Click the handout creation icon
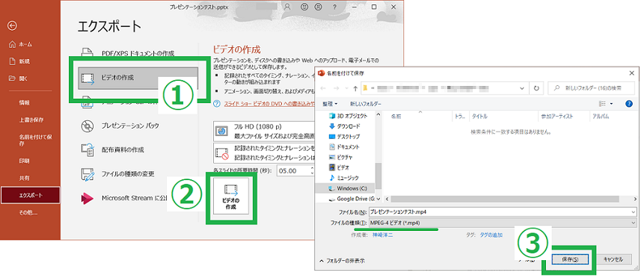 point(88,150)
